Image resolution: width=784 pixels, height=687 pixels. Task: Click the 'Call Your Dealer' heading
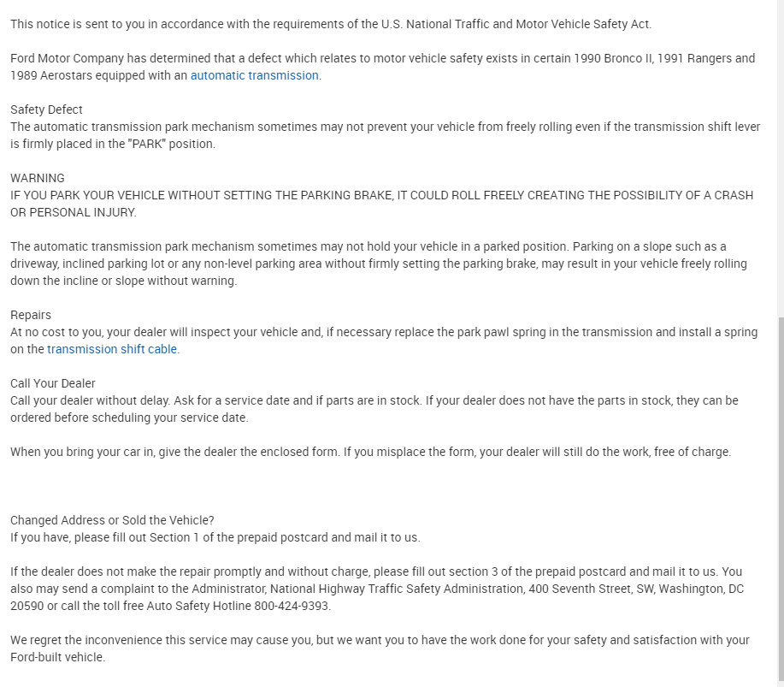pyautogui.click(x=53, y=383)
